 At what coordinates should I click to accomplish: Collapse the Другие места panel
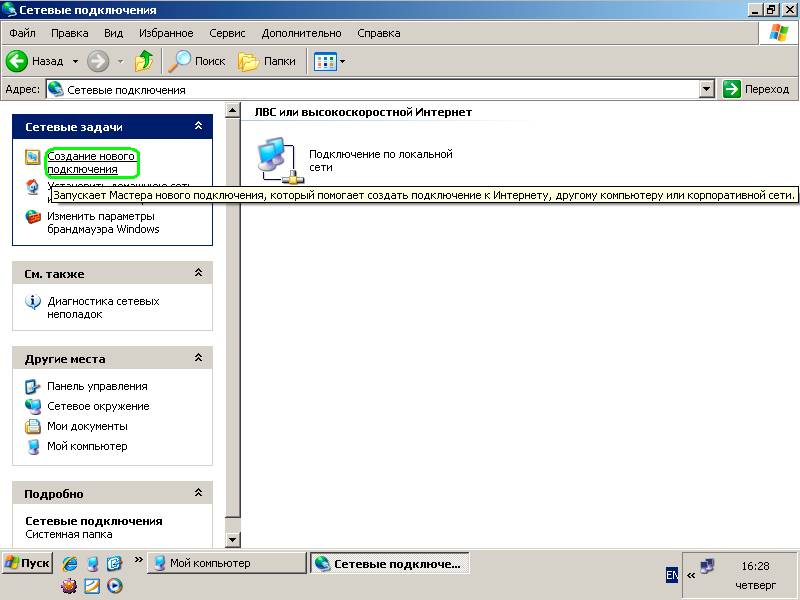[198, 358]
